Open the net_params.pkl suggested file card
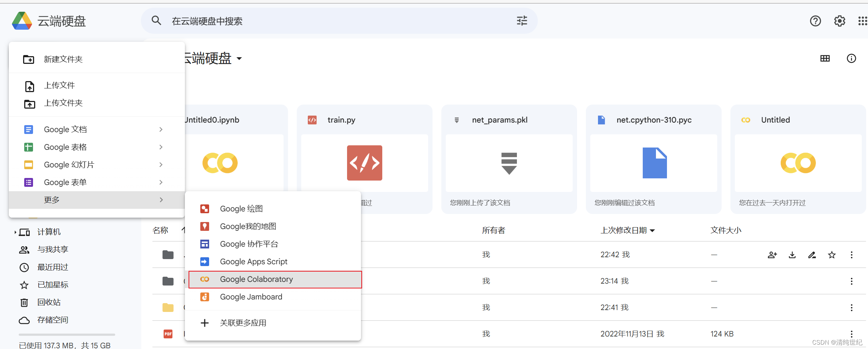 coord(509,159)
